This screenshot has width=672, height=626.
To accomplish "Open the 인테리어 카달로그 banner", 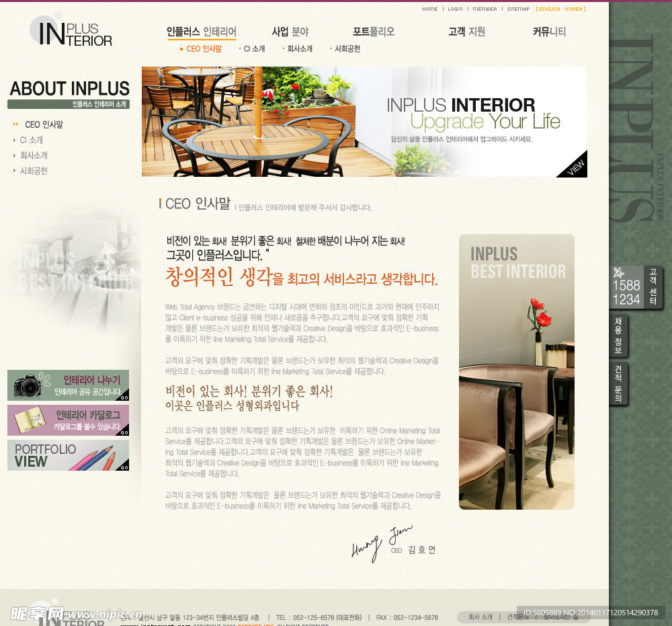I will (x=68, y=420).
